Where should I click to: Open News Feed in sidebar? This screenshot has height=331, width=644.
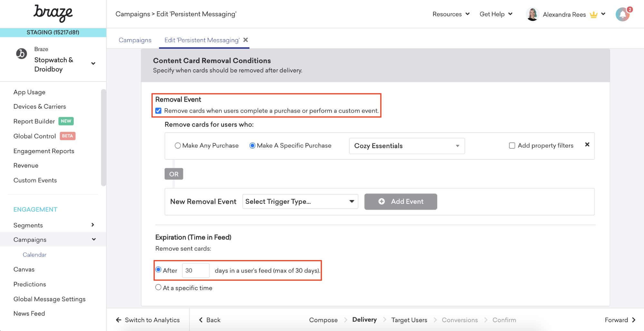(x=29, y=314)
